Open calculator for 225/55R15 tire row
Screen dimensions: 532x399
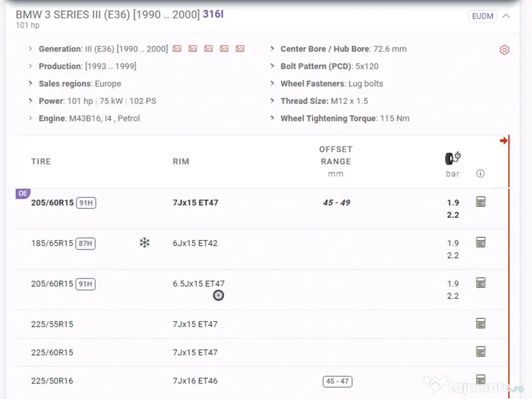[x=481, y=324]
